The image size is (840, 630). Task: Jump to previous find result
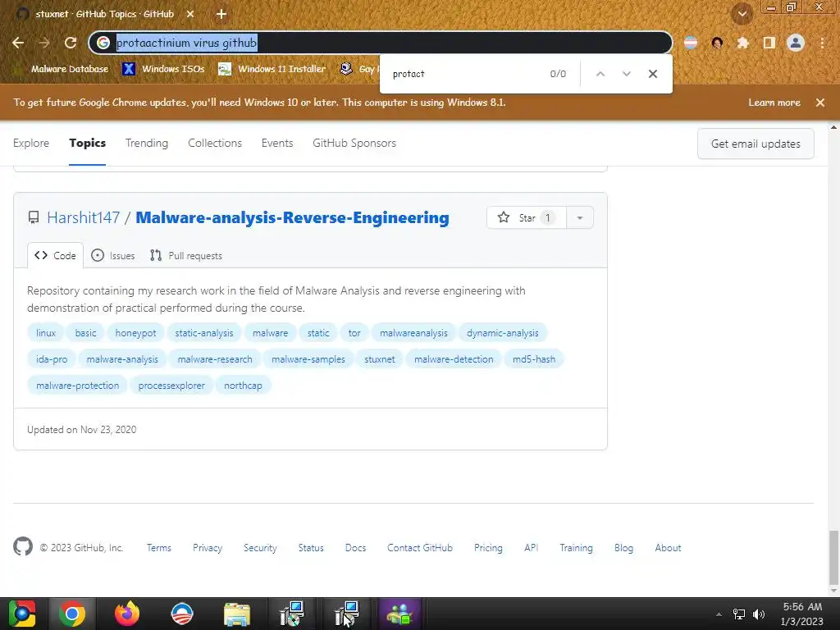point(600,74)
